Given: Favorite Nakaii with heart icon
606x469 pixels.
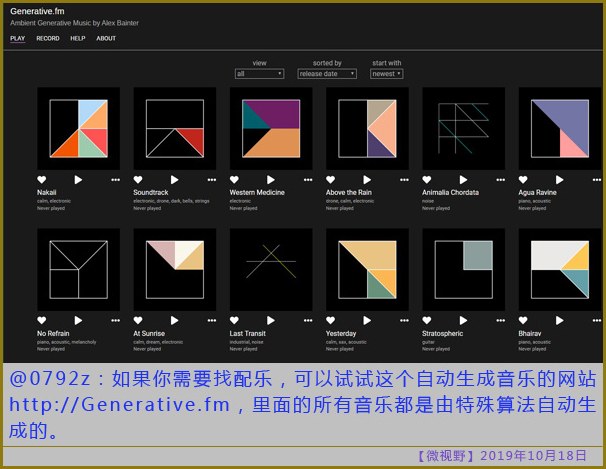Looking at the screenshot, I should click(x=42, y=180).
